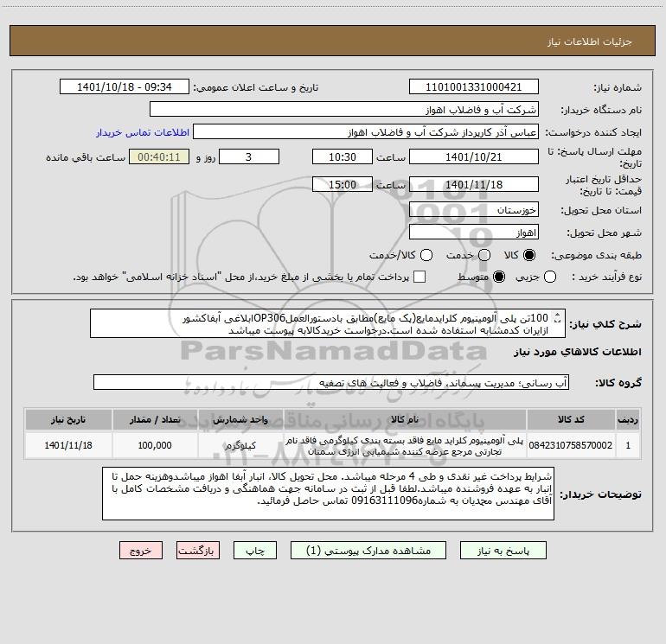Click the پاسخ به نیاز button

(503, 551)
